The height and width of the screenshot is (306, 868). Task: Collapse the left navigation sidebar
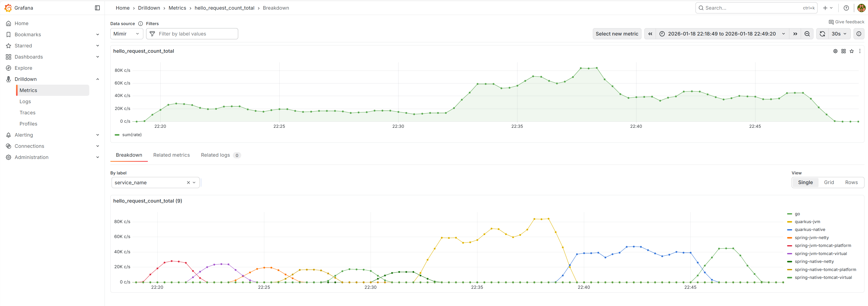tap(97, 8)
